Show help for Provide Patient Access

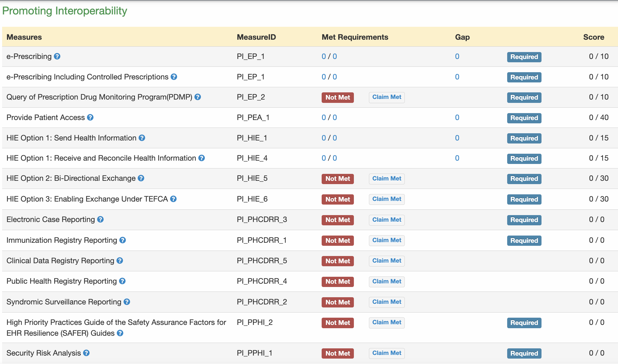(x=90, y=117)
